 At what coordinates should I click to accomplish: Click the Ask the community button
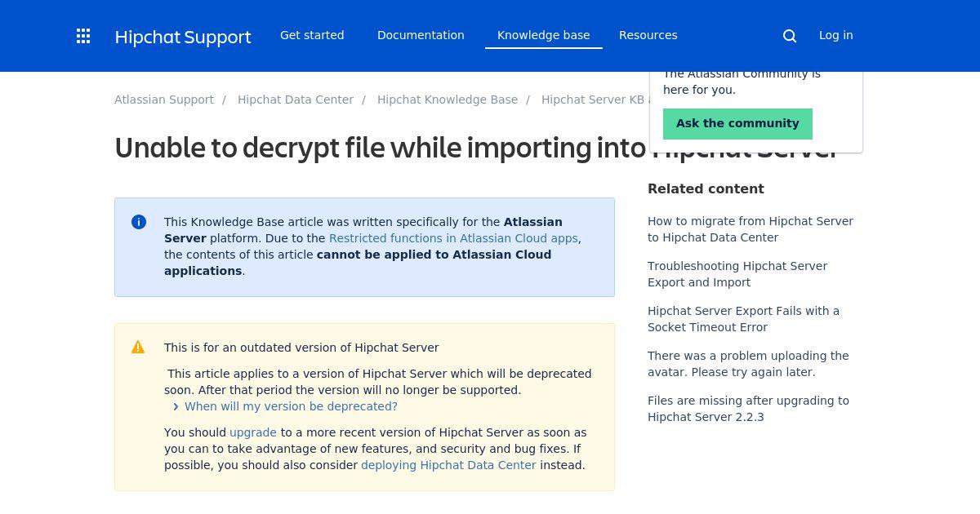737,123
